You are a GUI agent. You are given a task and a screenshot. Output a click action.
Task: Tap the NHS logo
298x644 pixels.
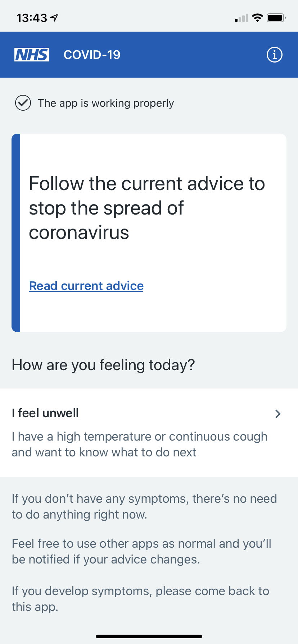[x=32, y=55]
